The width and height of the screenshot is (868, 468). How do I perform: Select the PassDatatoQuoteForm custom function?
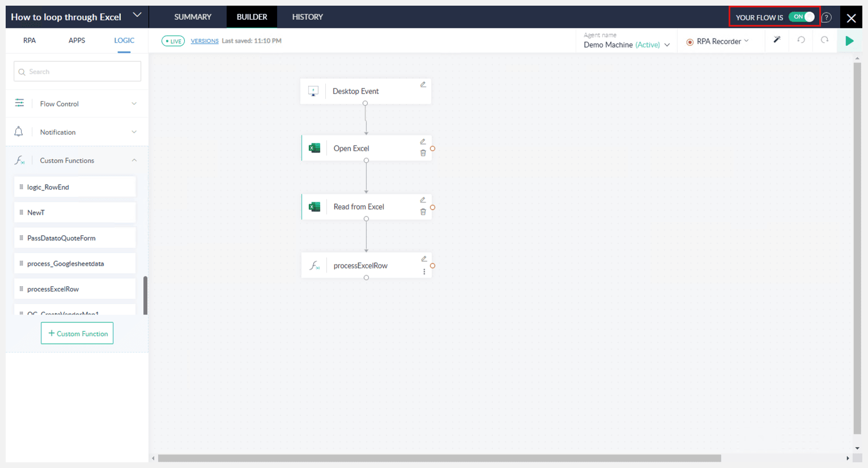tap(75, 238)
